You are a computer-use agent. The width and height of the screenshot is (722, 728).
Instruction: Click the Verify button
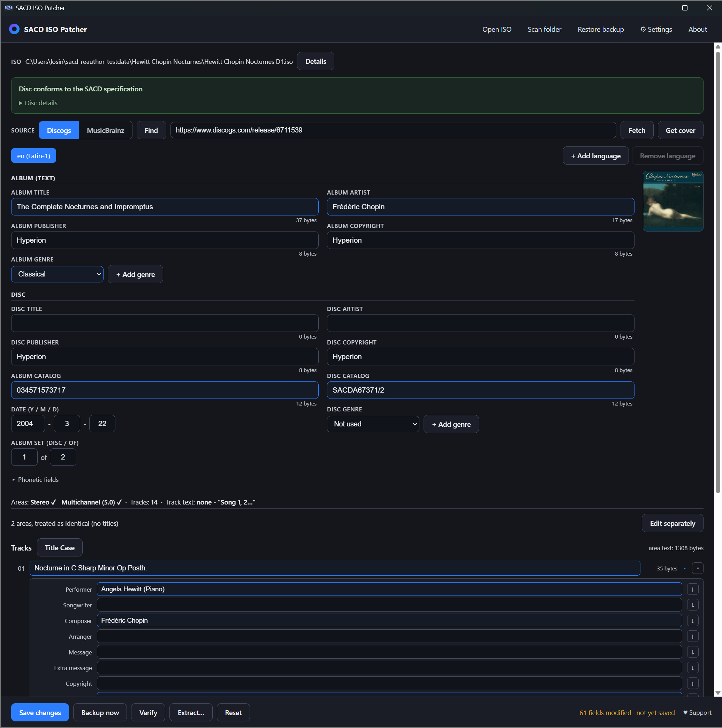(x=148, y=713)
